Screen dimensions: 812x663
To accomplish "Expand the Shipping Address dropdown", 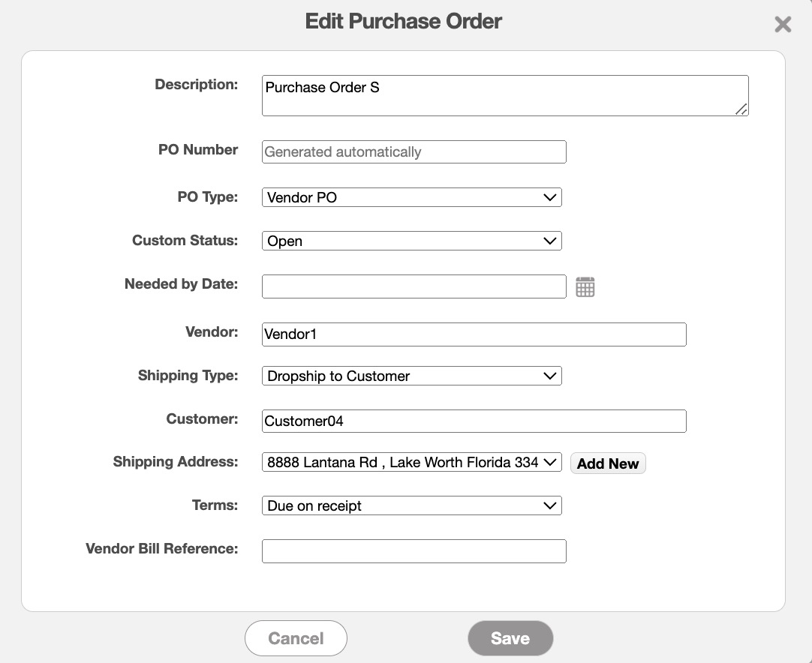I will point(411,462).
